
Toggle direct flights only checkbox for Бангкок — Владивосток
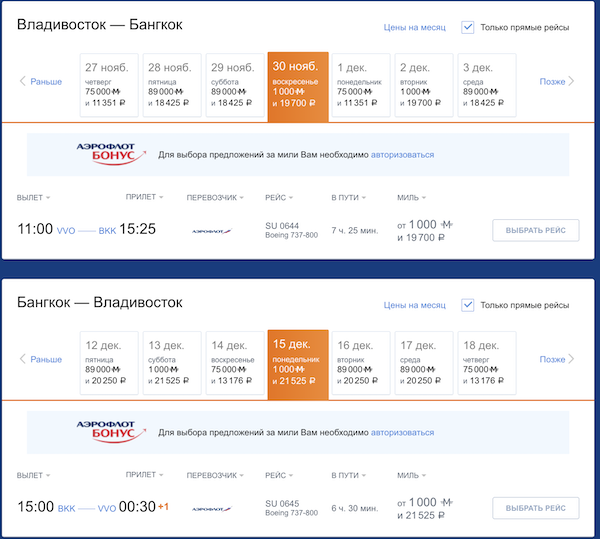(x=467, y=304)
